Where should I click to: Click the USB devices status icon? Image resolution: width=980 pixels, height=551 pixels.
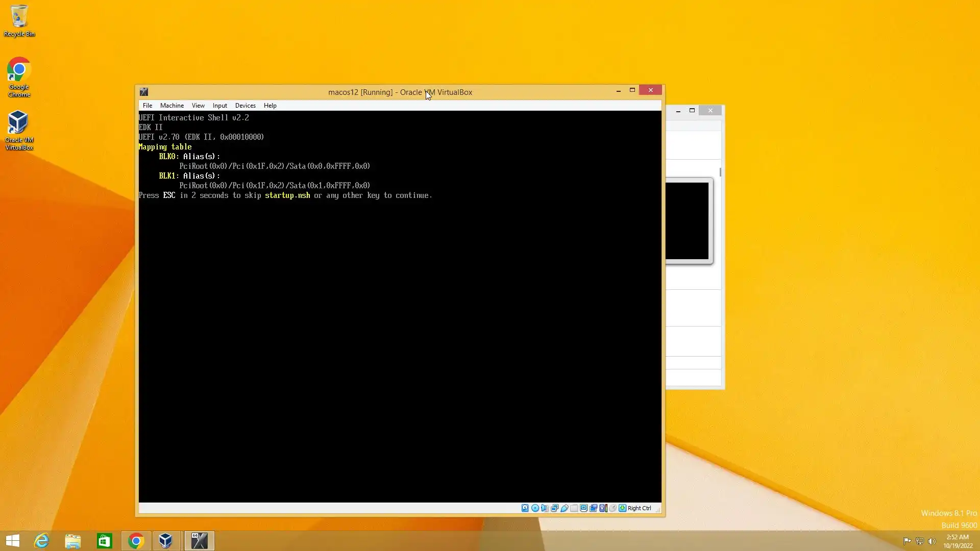[564, 508]
